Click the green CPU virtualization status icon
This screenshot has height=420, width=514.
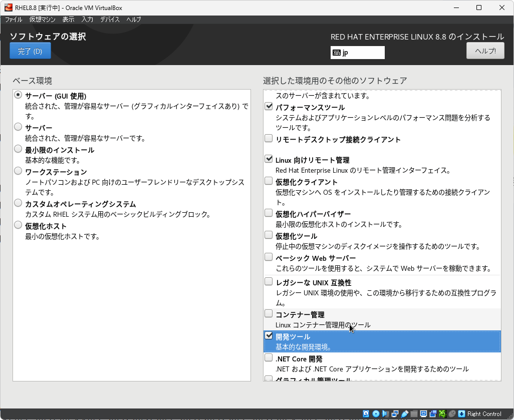pyautogui.click(x=442, y=414)
